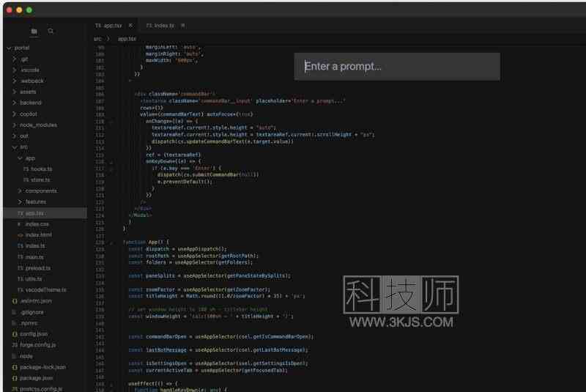The image size is (586, 392).
Task: Click the green macOS zoom button
Action: pyautogui.click(x=29, y=10)
